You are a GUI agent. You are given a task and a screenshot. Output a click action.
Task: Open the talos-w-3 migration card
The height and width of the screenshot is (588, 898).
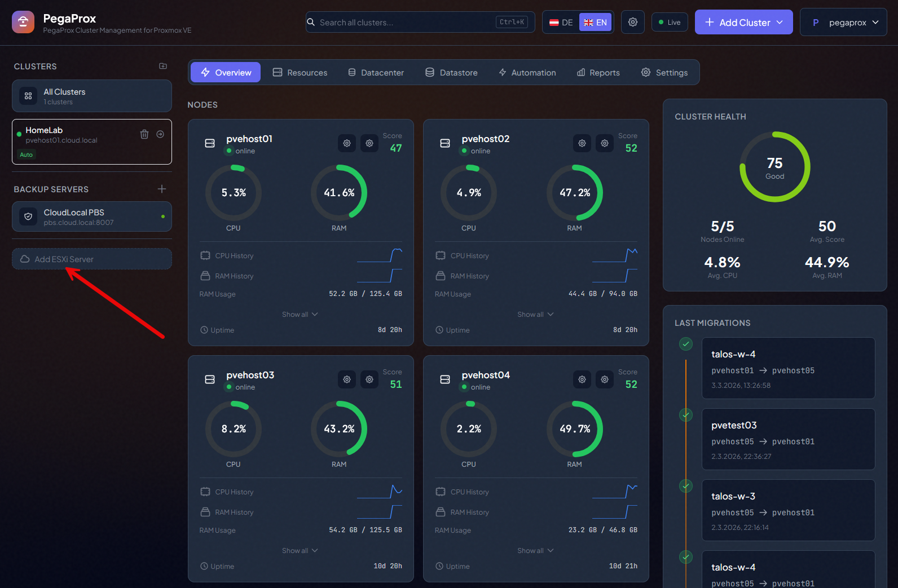pos(788,510)
